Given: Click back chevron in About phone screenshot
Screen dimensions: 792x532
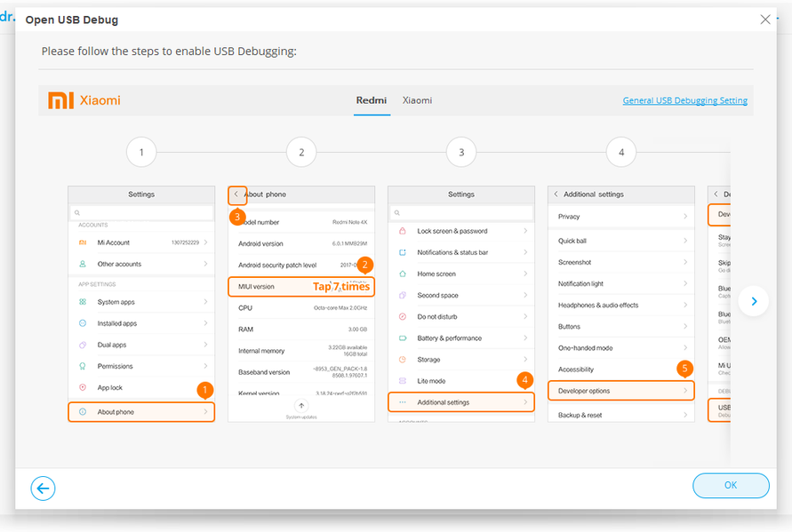Looking at the screenshot, I should pyautogui.click(x=236, y=194).
